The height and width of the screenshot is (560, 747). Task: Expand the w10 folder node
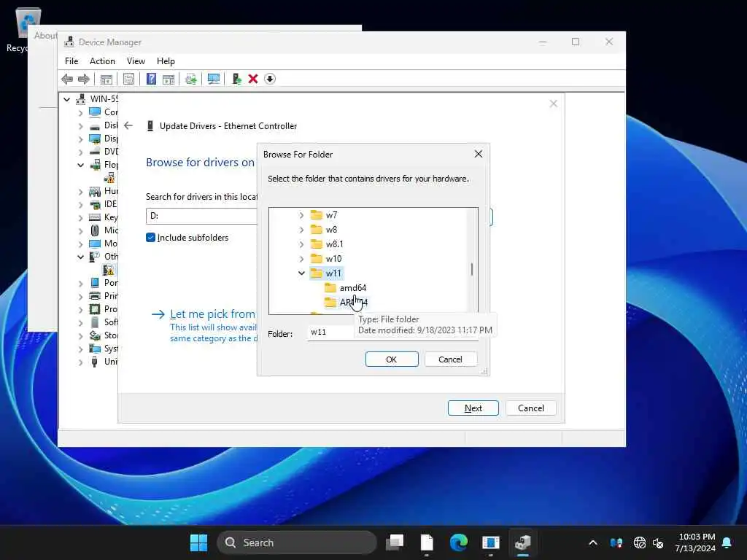click(x=301, y=259)
